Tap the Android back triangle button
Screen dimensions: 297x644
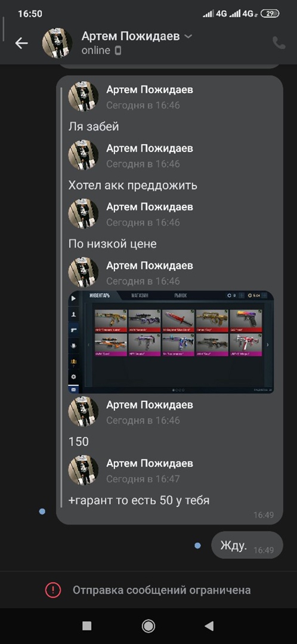(209, 626)
